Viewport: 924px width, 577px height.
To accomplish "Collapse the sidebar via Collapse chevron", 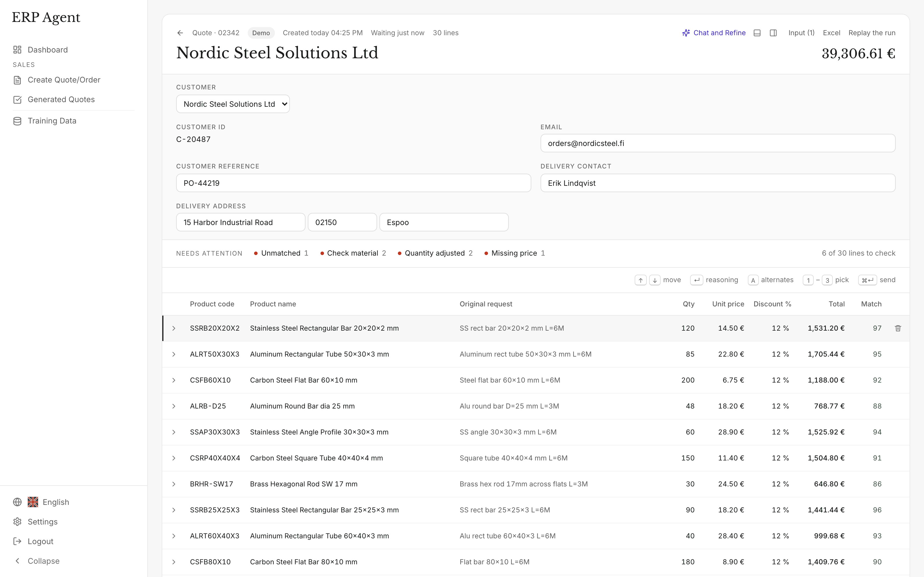I will tap(17, 561).
